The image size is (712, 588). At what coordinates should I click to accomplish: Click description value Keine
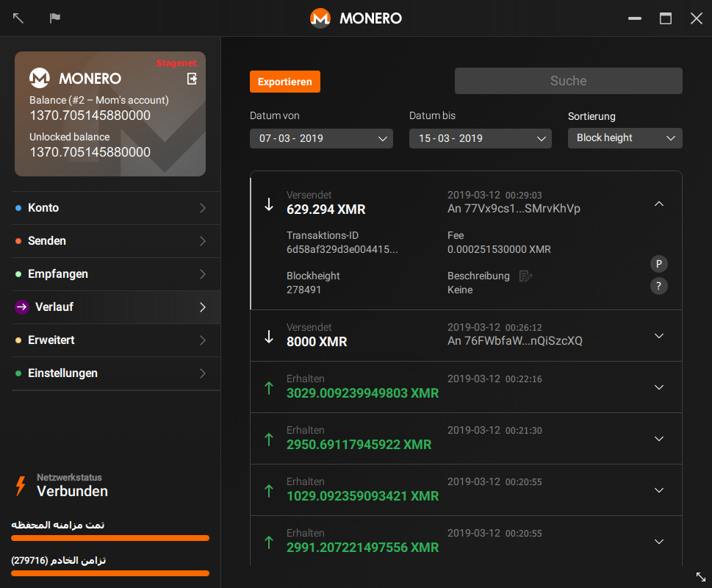(x=460, y=290)
